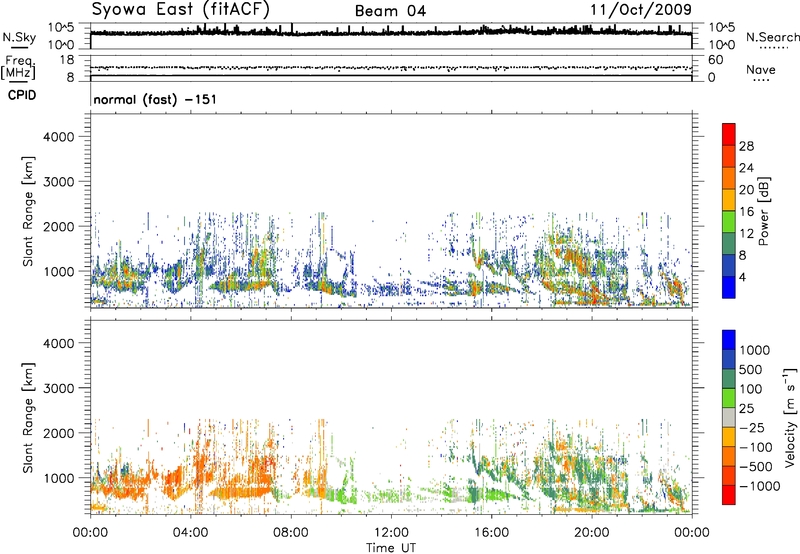Click "Slant Range [km]" label of power panel
This screenshot has height=554, width=800.
(28, 211)
